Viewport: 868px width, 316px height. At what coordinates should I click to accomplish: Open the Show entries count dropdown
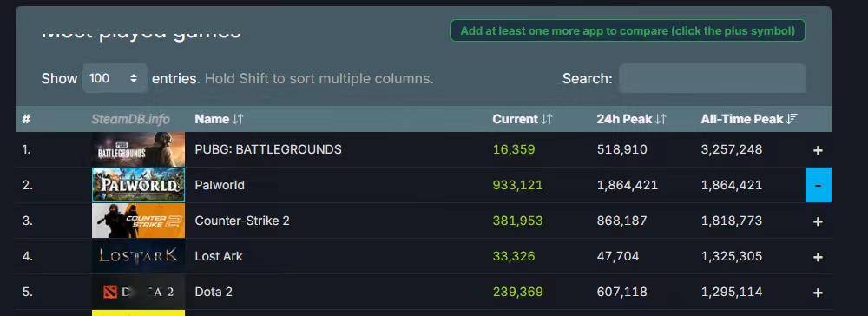[115, 78]
